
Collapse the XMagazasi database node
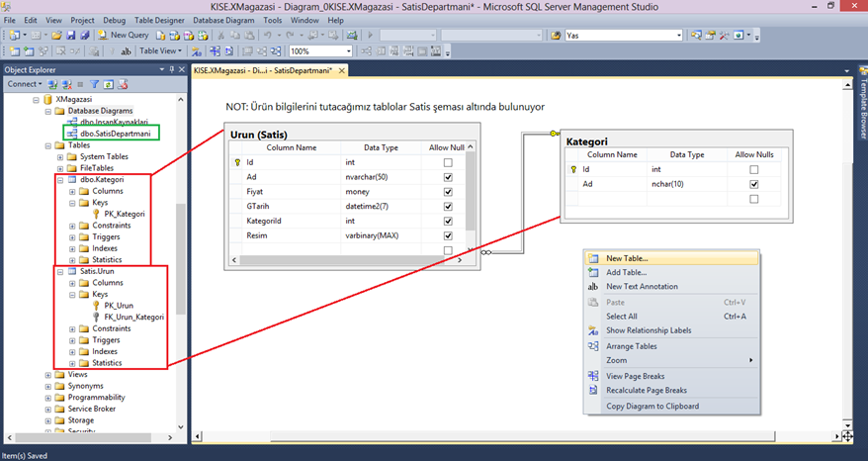pyautogui.click(x=36, y=100)
